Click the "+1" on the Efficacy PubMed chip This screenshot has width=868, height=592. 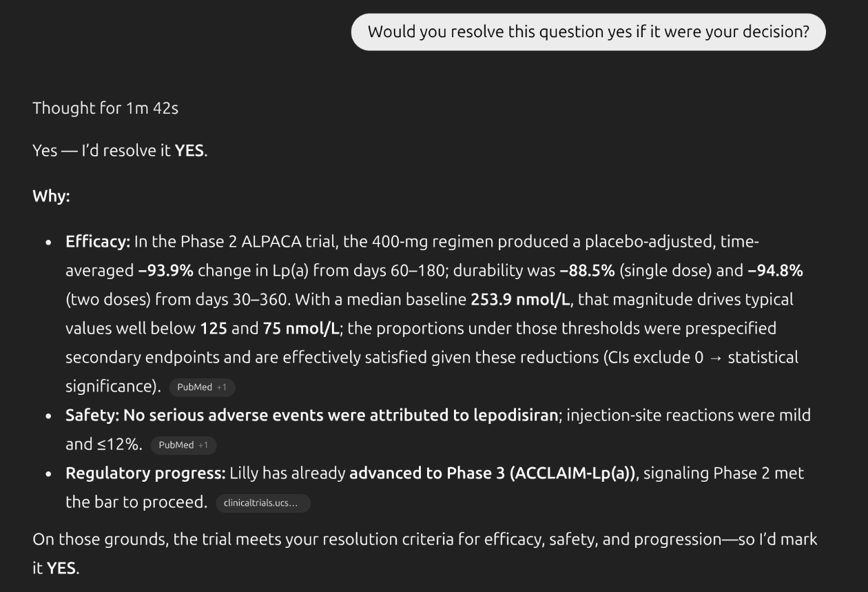222,387
